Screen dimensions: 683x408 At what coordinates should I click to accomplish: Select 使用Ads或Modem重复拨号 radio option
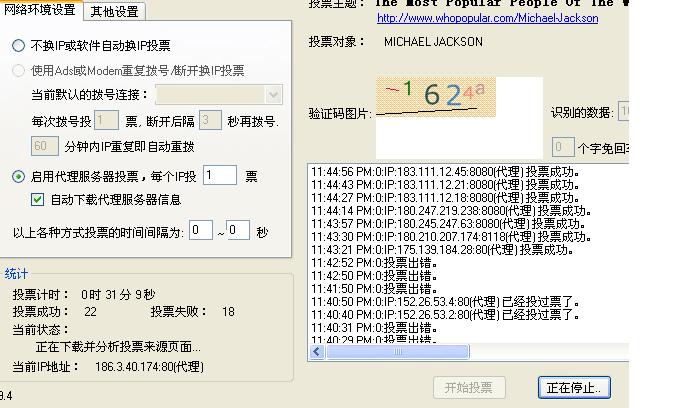19,71
